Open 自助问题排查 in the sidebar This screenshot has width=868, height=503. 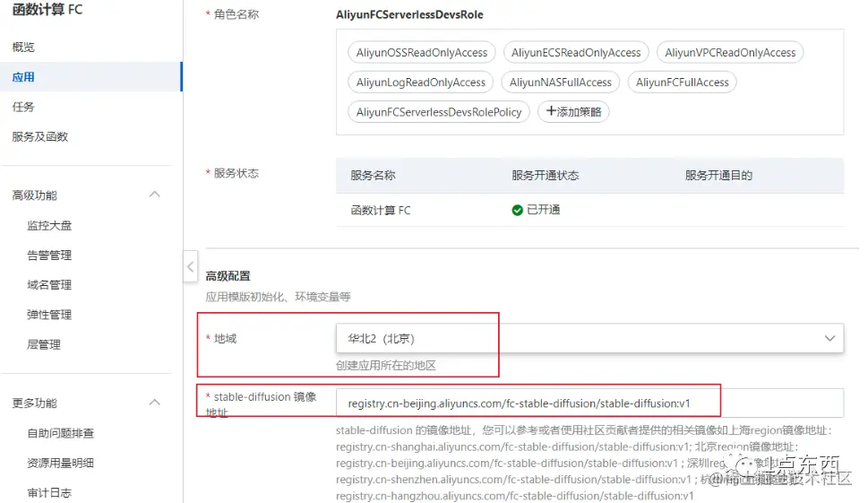pos(60,433)
